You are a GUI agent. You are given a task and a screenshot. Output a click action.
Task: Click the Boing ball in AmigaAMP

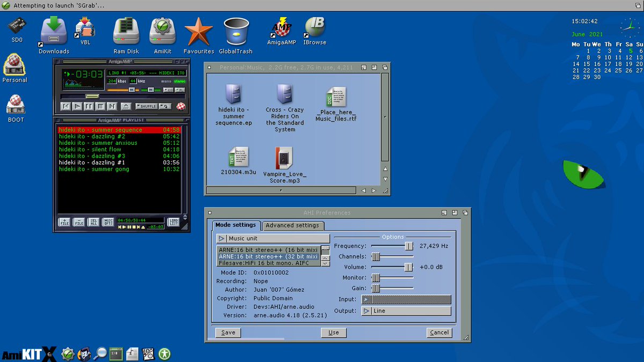tap(181, 106)
